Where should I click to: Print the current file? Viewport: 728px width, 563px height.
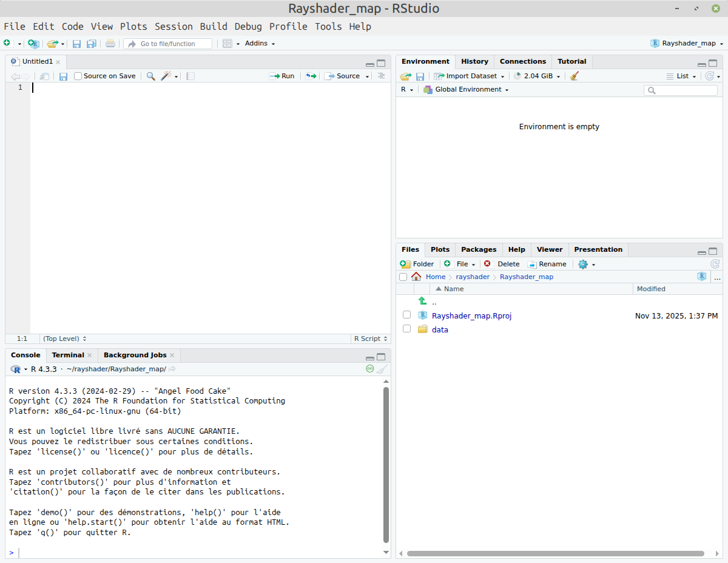coord(110,43)
